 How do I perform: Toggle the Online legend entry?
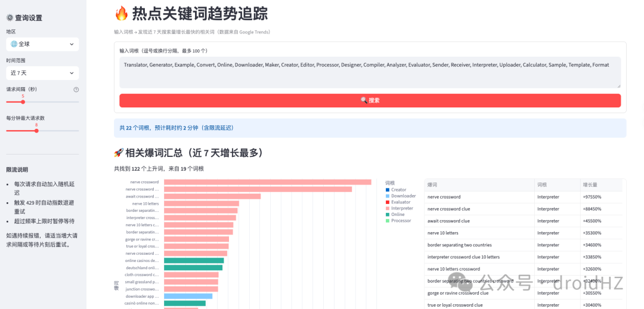tap(395, 215)
